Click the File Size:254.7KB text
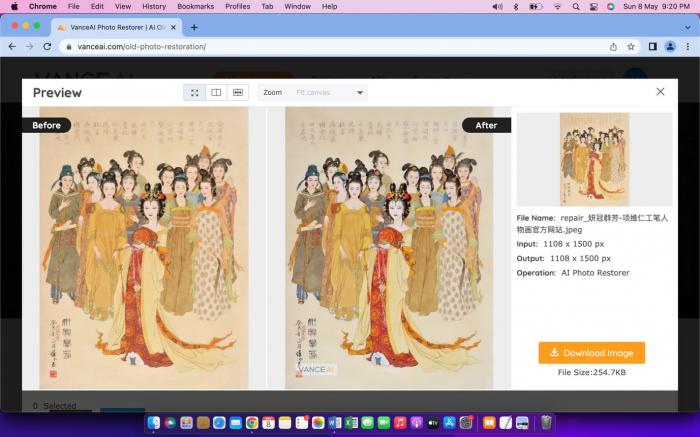The height and width of the screenshot is (437, 700). [592, 372]
